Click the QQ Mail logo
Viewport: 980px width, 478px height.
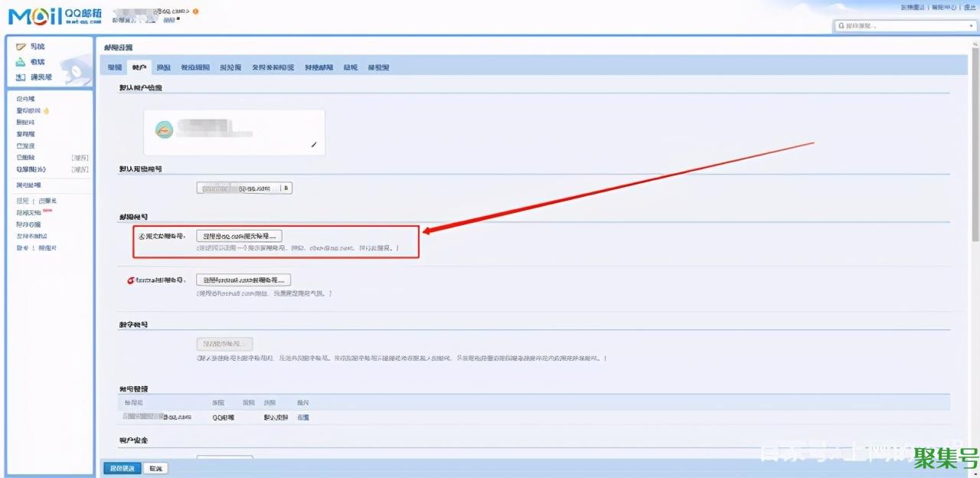(x=54, y=16)
